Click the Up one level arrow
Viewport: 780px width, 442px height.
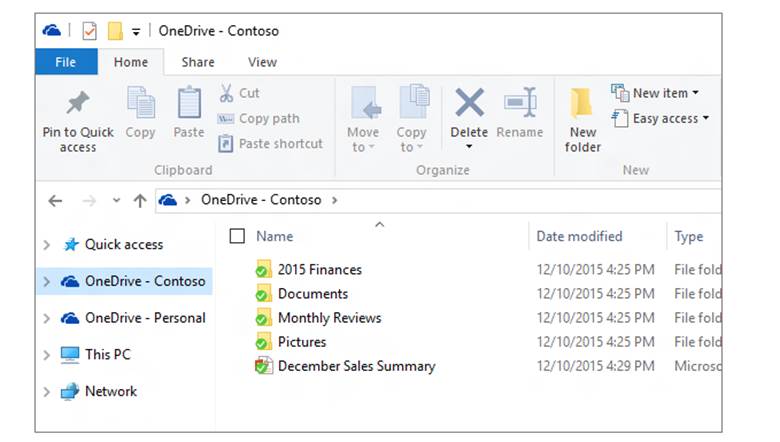[140, 201]
